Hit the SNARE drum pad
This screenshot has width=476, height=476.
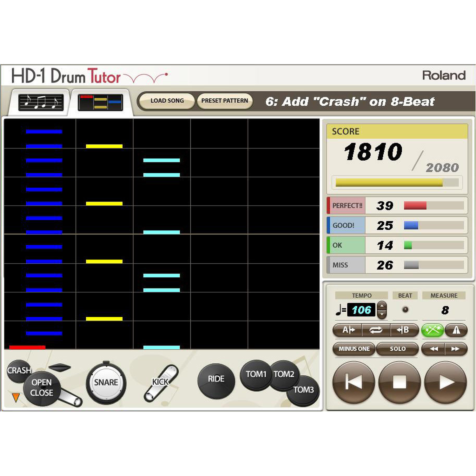[x=106, y=382]
